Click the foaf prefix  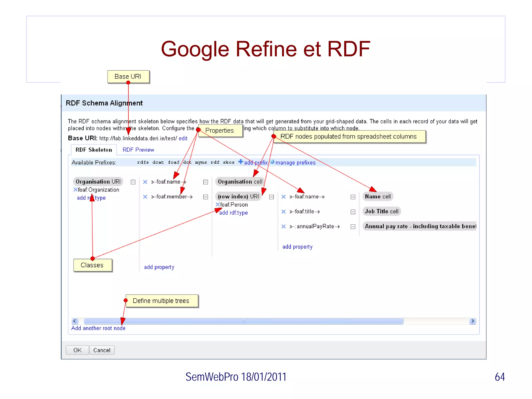(174, 162)
